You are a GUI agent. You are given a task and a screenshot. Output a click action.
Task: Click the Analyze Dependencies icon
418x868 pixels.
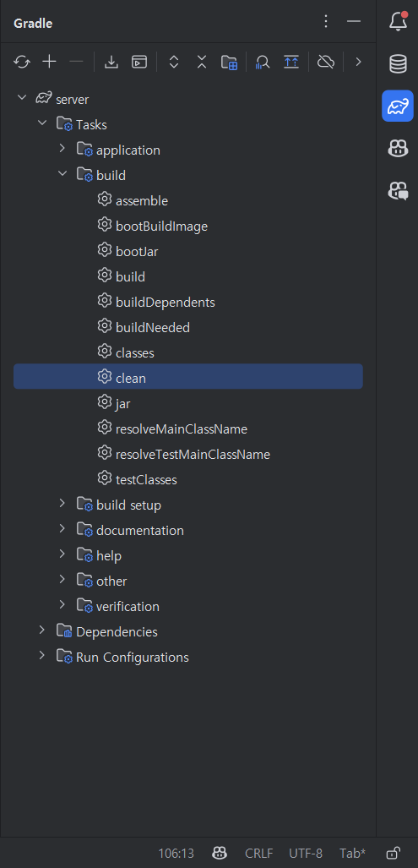coord(263,62)
